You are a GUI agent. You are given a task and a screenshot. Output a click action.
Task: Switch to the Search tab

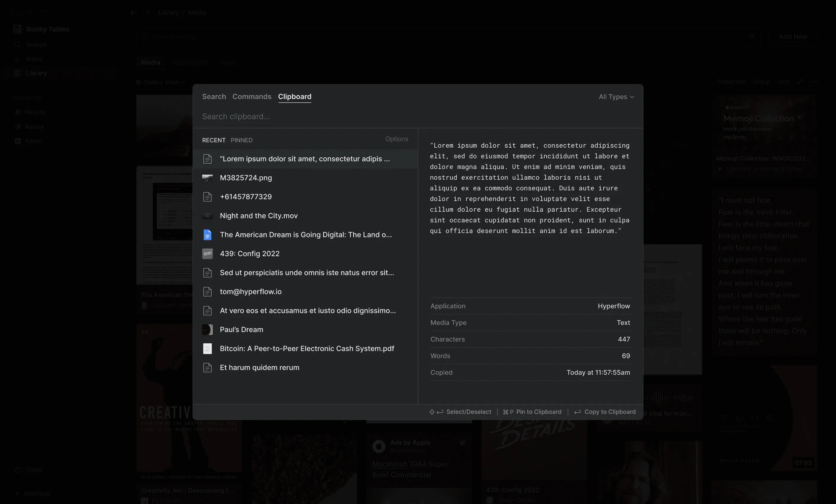(x=214, y=96)
